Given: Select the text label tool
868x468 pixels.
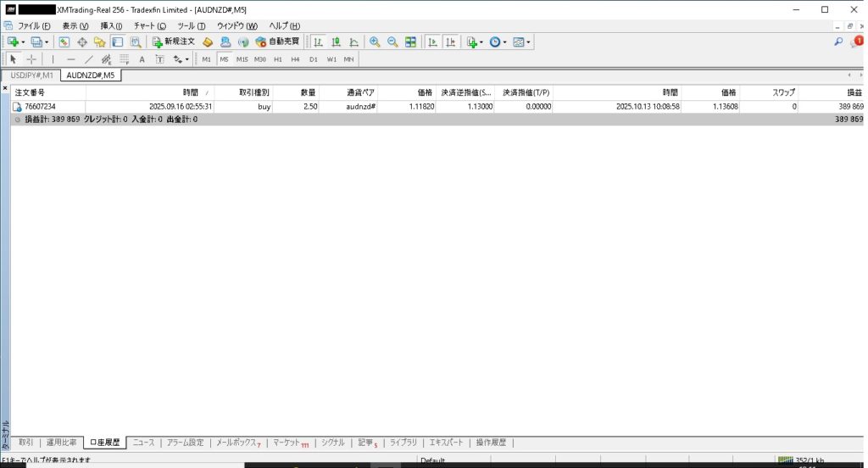Looking at the screenshot, I should 142,59.
